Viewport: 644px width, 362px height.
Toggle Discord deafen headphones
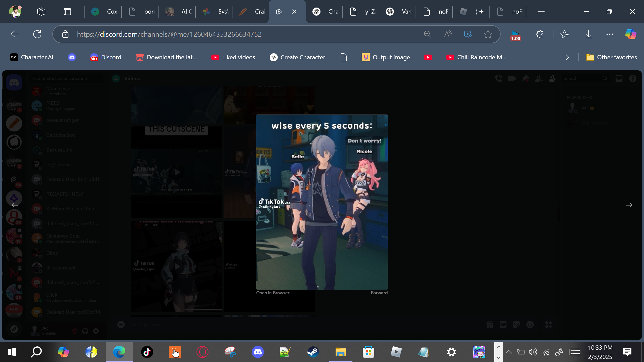[85, 331]
